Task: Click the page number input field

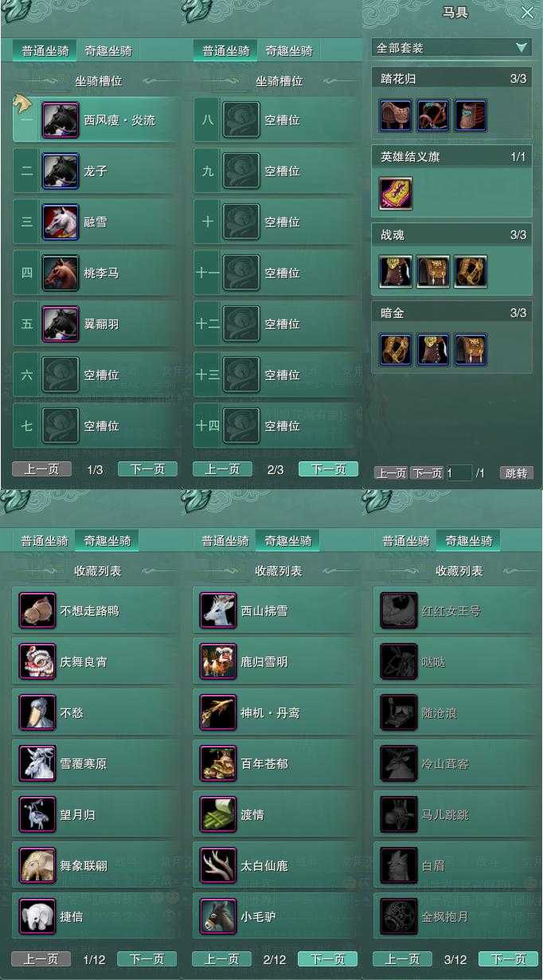Action: (x=459, y=473)
